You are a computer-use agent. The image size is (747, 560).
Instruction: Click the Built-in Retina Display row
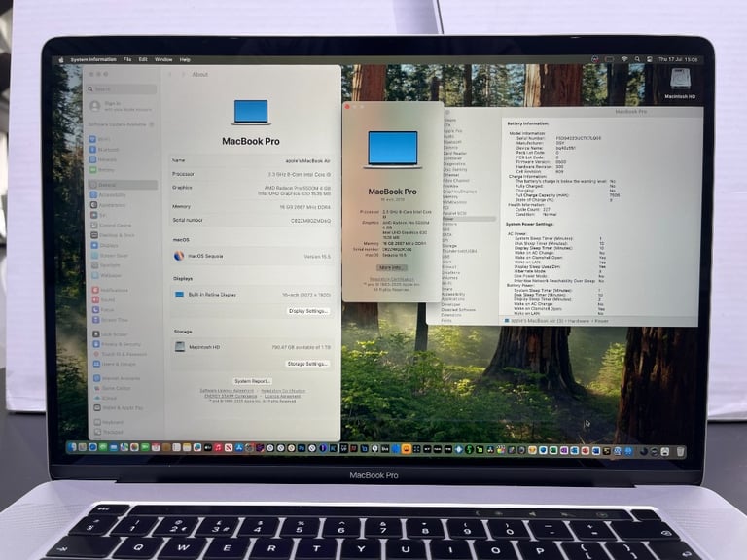coord(252,295)
